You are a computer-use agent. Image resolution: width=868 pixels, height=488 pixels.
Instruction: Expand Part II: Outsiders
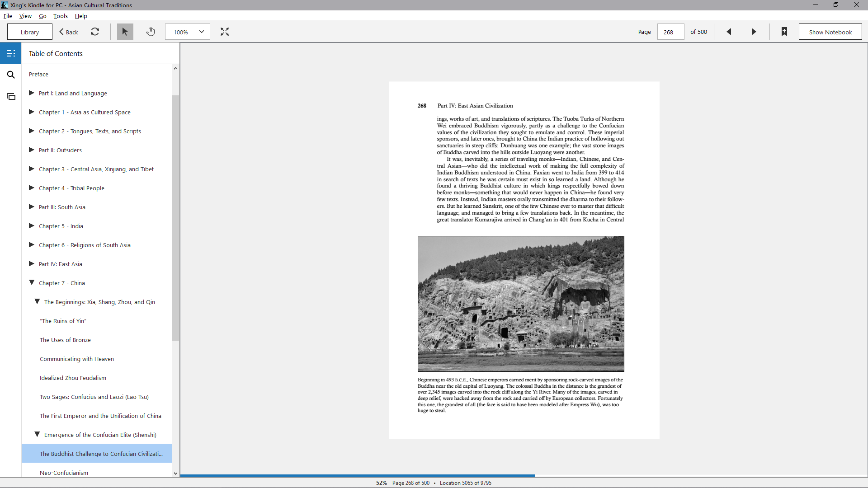click(x=32, y=150)
